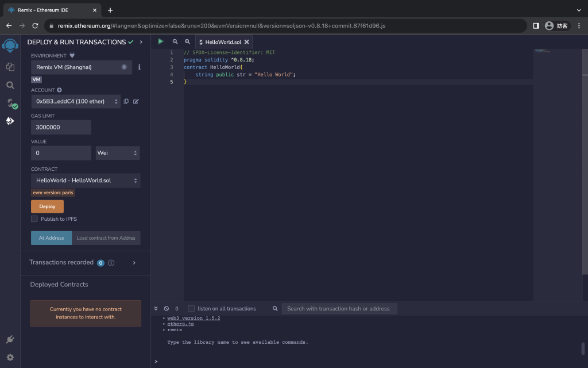
Task: Click transaction hash search field
Action: 339,309
